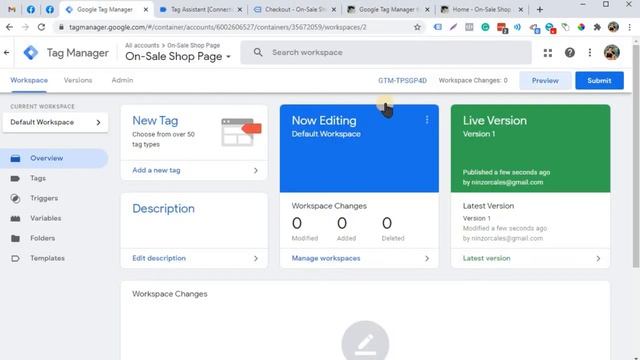Click the pinned Gmail tab
640x360 pixels.
[x=11, y=9]
